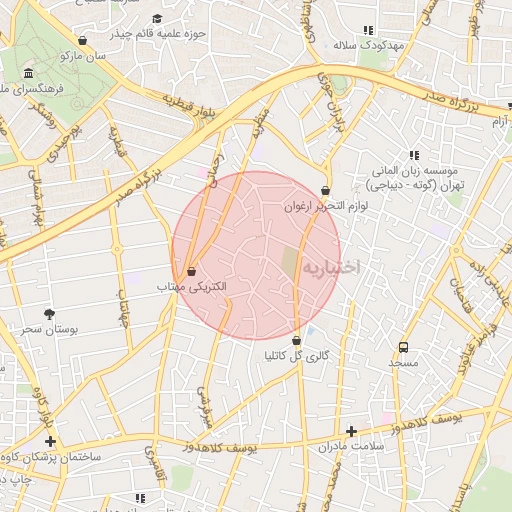Screen dimensions: 512x512
Task: Click the roundabout on جهانتاب street
Action: pyautogui.click(x=117, y=249)
